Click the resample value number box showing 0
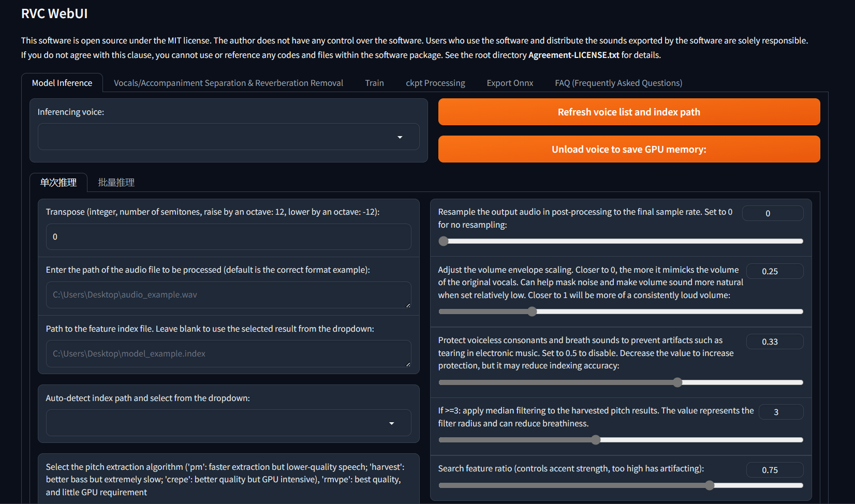The width and height of the screenshot is (855, 504). [x=773, y=213]
